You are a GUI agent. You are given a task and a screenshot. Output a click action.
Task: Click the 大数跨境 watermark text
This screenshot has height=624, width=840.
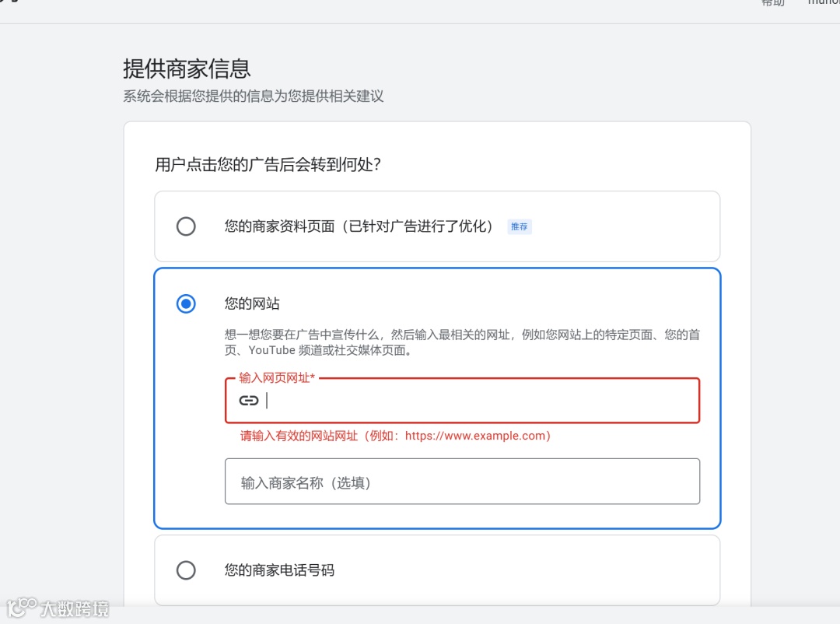(x=75, y=609)
